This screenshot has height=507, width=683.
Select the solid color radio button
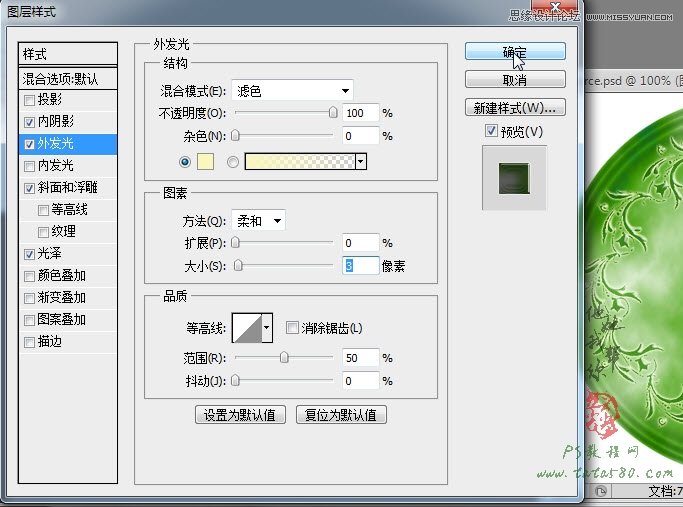185,162
